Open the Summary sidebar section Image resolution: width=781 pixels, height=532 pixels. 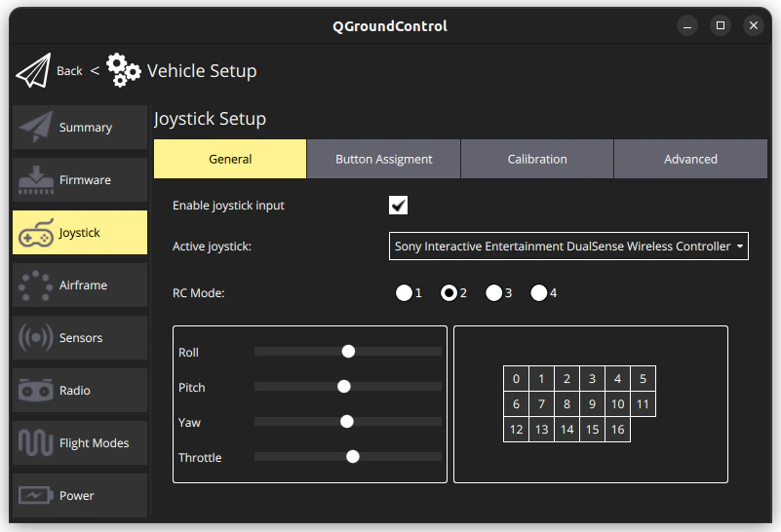coord(80,127)
